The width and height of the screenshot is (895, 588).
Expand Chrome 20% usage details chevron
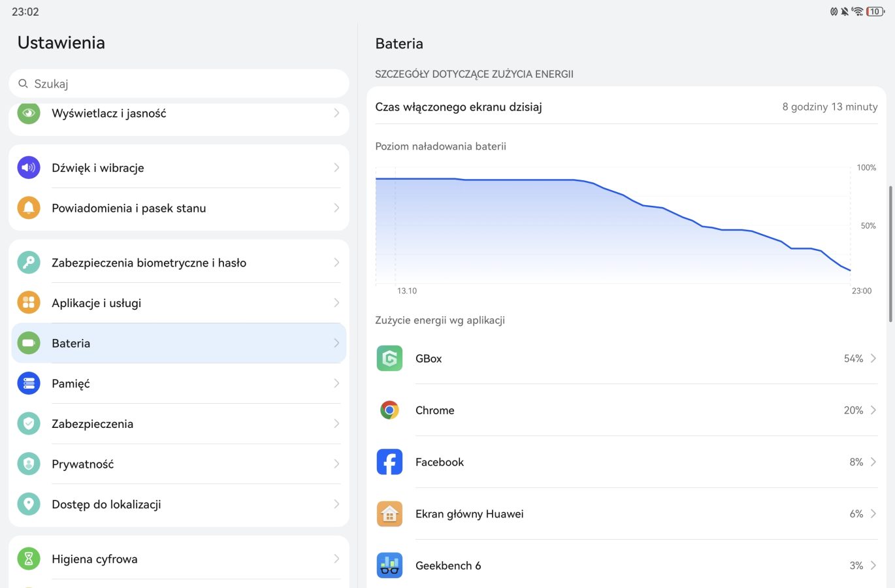click(x=873, y=410)
